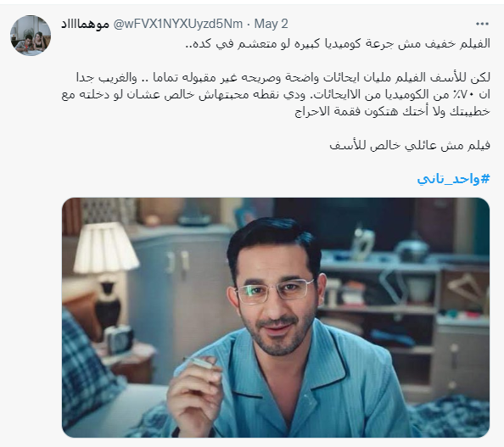Screen dimensions: 504x447
Task: Click the line starting with لكن للأسف
Action: click(x=283, y=77)
